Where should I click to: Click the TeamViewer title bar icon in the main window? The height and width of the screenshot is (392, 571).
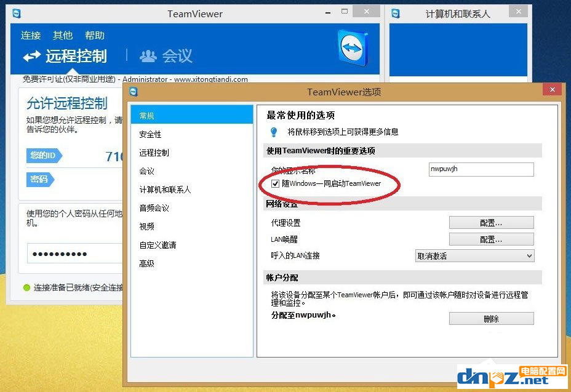coord(17,14)
